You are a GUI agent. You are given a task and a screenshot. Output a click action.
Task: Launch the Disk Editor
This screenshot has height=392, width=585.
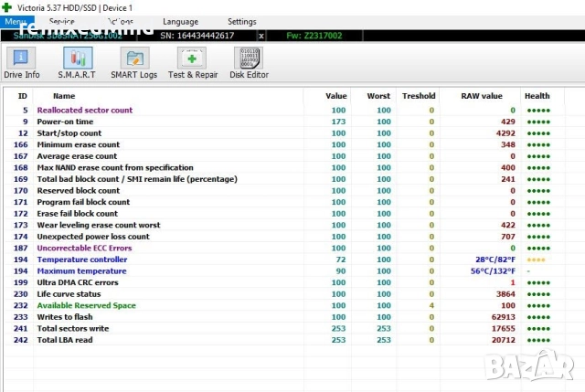click(x=249, y=63)
